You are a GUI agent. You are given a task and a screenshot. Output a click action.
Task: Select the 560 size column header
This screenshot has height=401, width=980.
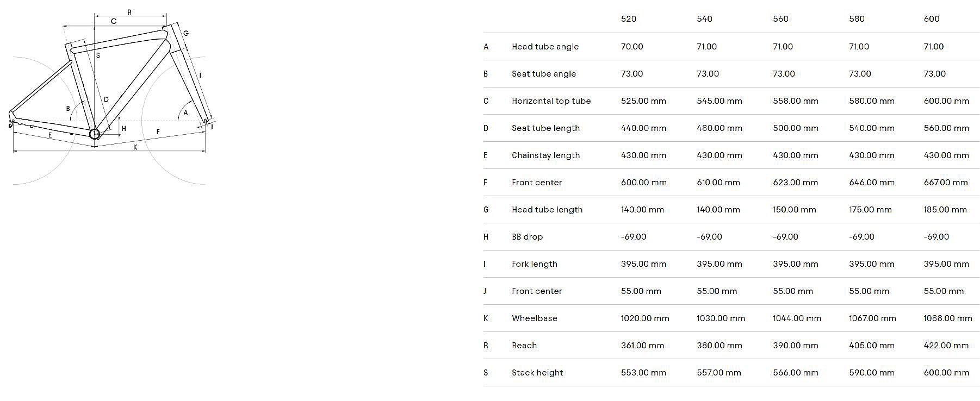click(x=780, y=19)
